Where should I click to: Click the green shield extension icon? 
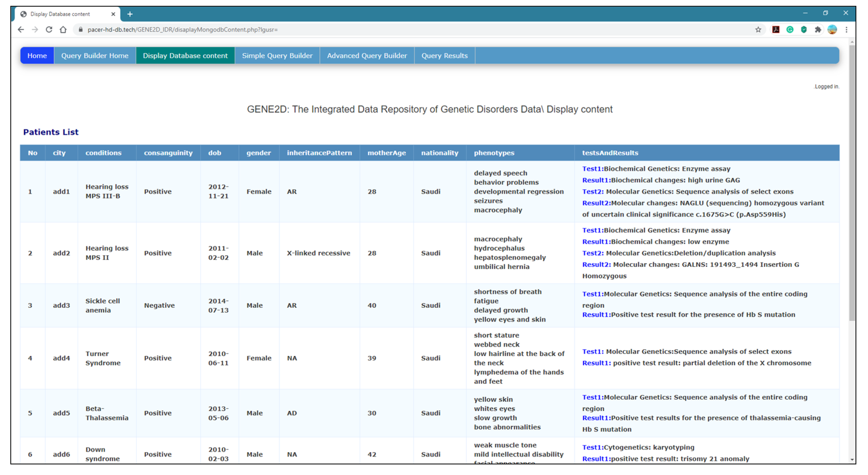click(804, 30)
